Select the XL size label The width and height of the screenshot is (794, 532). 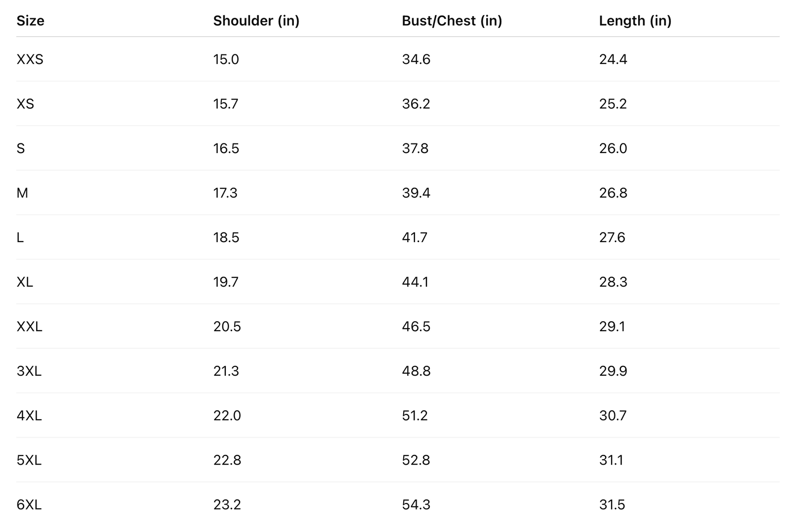point(25,282)
